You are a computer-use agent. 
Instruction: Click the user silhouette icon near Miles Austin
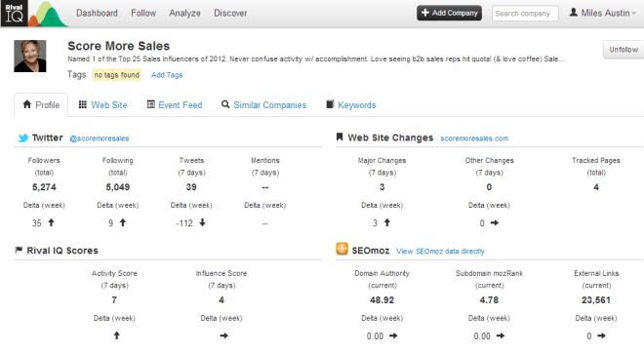[574, 13]
